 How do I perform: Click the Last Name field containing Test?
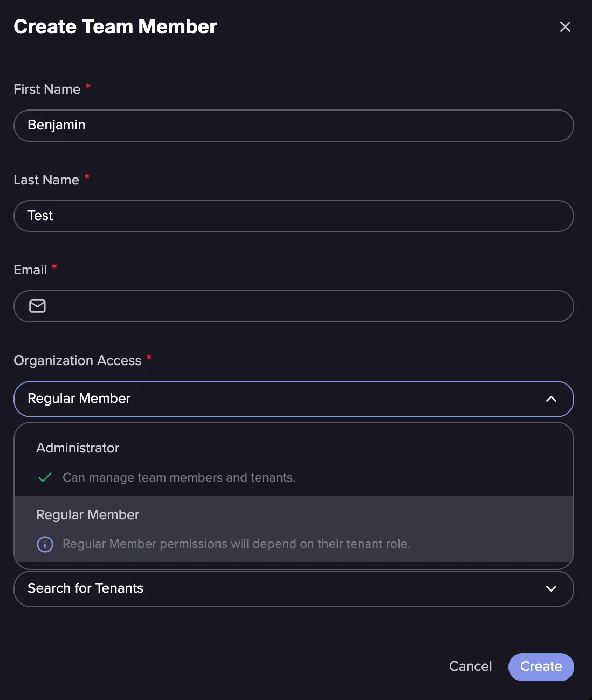pyautogui.click(x=293, y=216)
